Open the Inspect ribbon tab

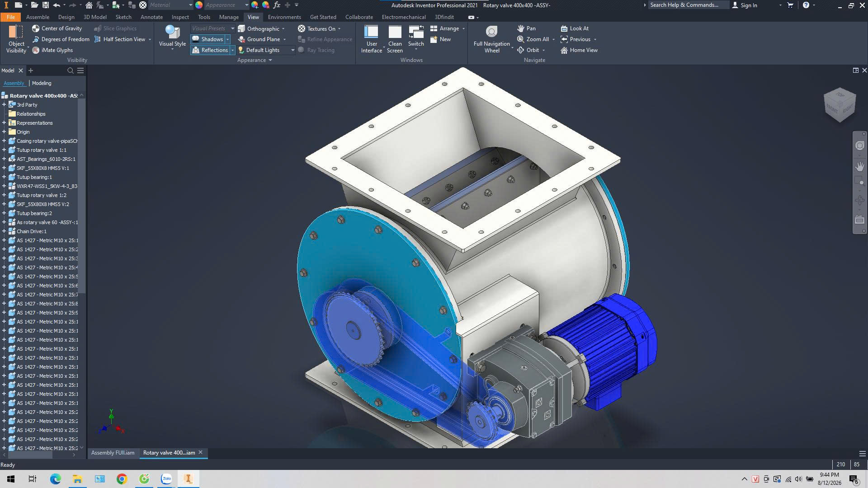pos(180,17)
